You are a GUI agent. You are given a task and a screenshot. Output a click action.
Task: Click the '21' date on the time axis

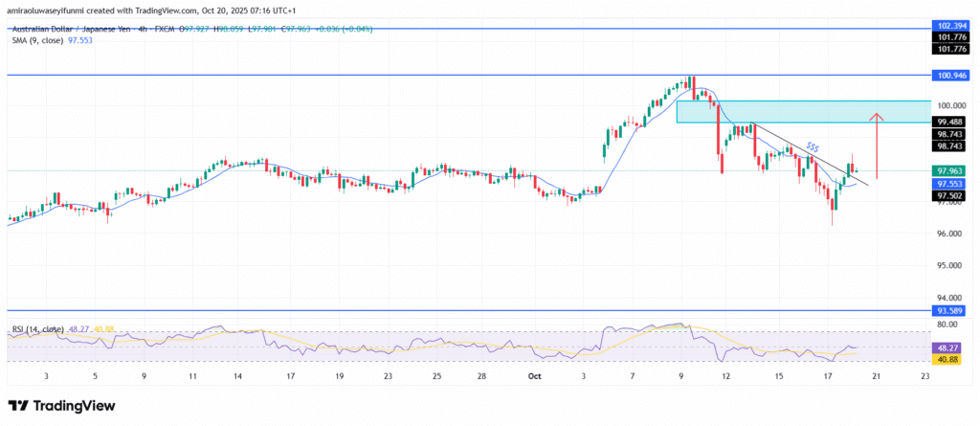tap(877, 376)
